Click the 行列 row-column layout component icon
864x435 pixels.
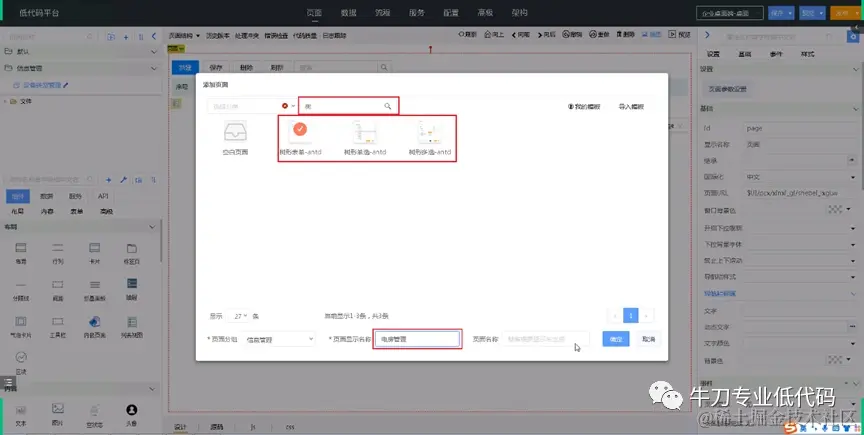58,248
